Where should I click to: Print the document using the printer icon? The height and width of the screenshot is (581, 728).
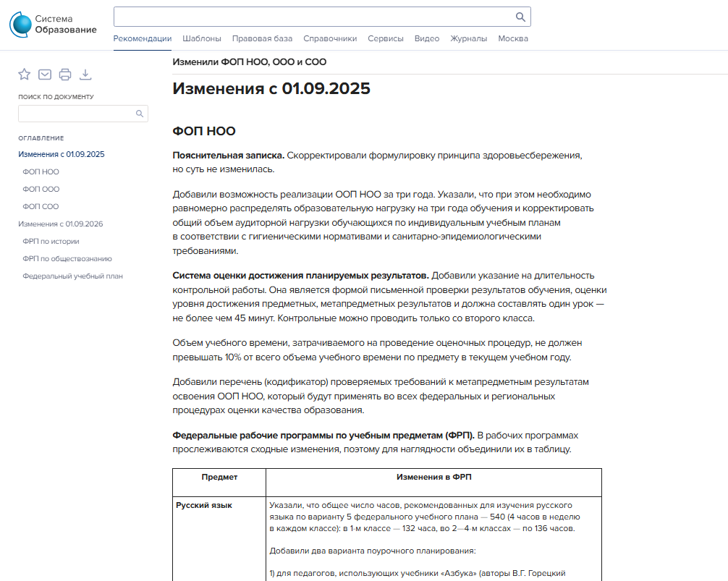coord(65,75)
